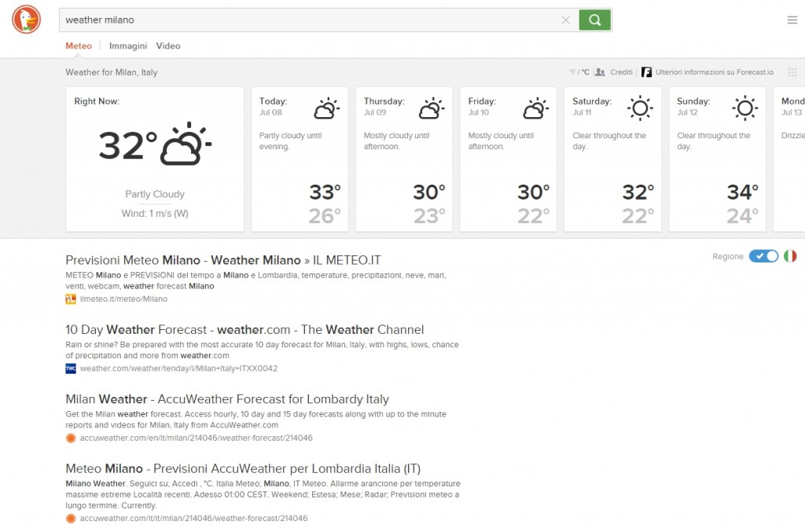The image size is (805, 532).
Task: Click the Wind: 1 m/s (W) text
Action: [155, 214]
